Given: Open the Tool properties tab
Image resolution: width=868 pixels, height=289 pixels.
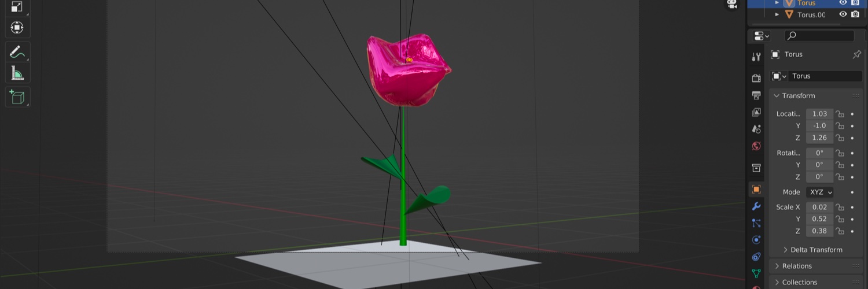Looking at the screenshot, I should point(756,57).
